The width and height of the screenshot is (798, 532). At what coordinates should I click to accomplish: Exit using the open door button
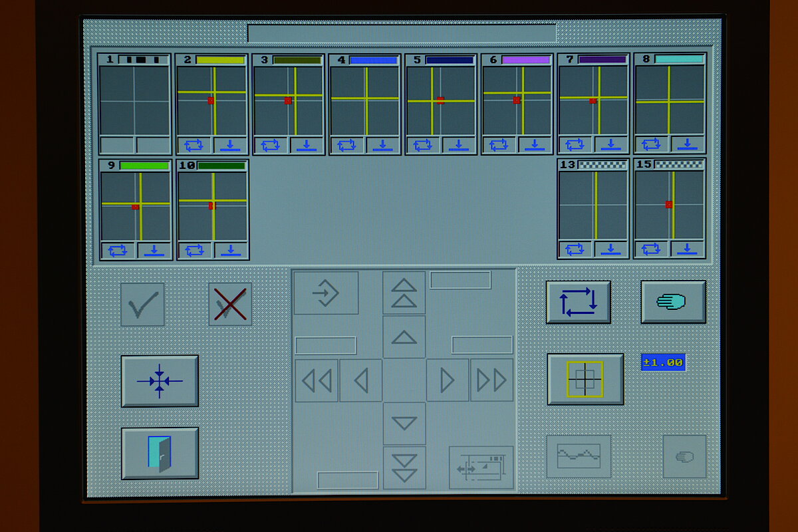point(160,454)
